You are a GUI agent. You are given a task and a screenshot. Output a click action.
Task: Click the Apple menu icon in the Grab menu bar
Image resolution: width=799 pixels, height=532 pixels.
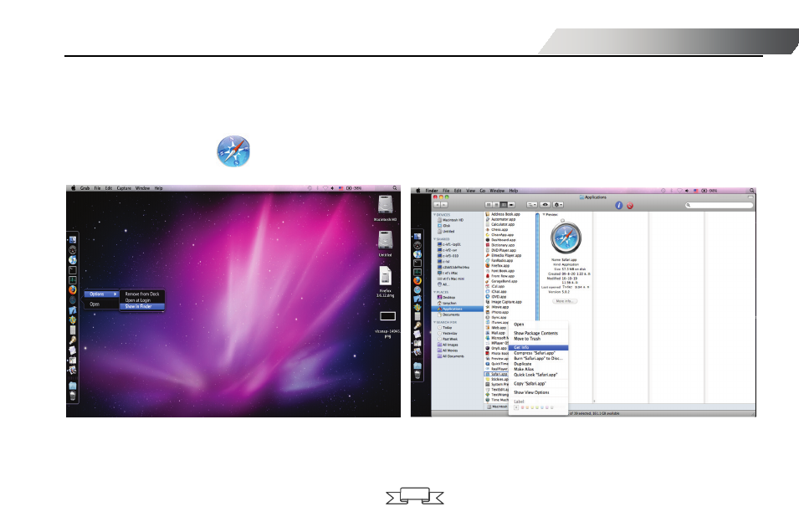tap(73, 188)
